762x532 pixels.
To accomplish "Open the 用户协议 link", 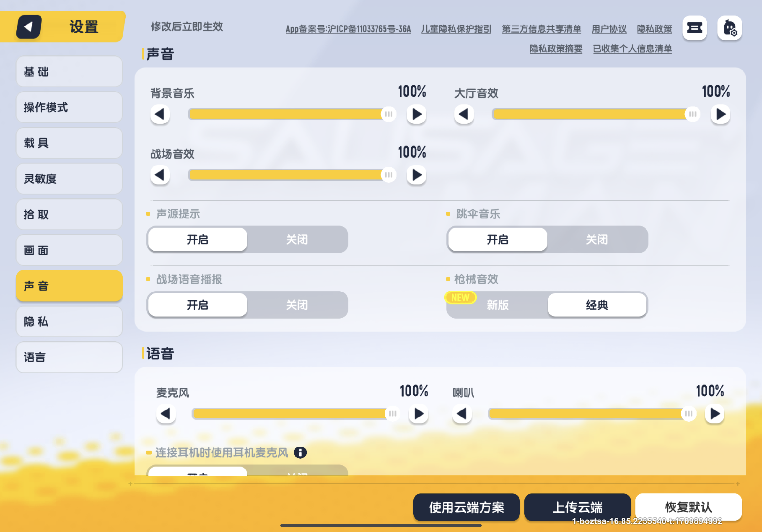I will pyautogui.click(x=609, y=29).
